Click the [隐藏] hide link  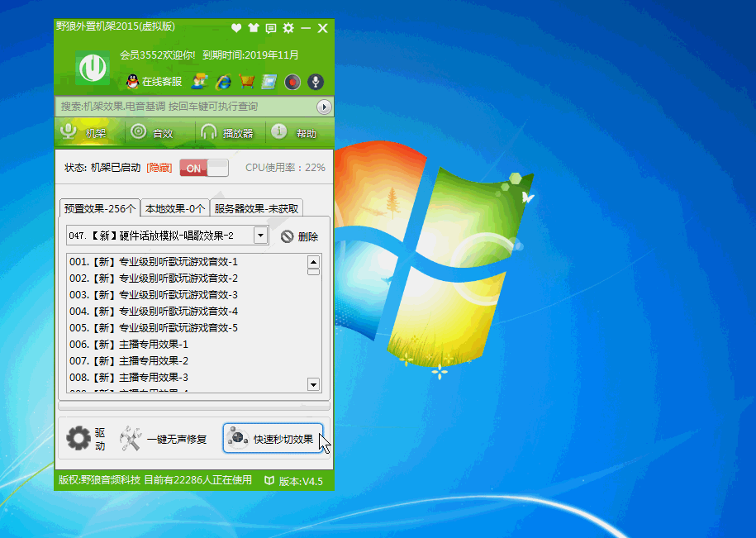pyautogui.click(x=159, y=168)
